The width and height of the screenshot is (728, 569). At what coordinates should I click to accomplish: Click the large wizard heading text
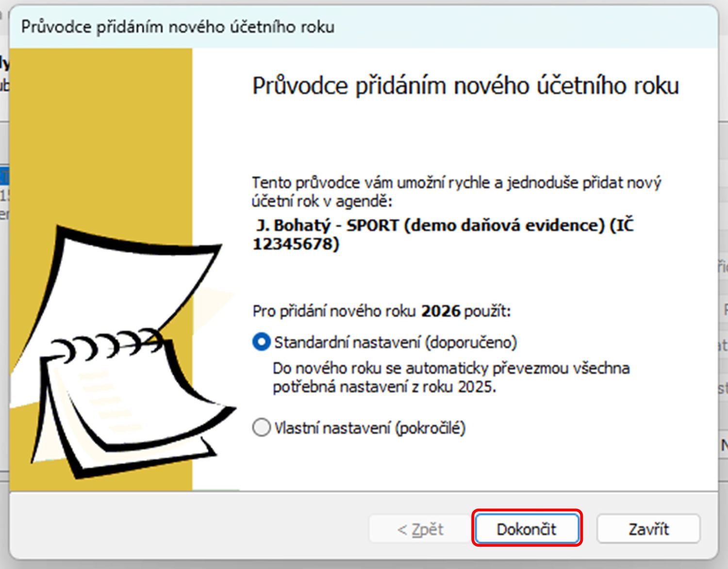pyautogui.click(x=465, y=86)
